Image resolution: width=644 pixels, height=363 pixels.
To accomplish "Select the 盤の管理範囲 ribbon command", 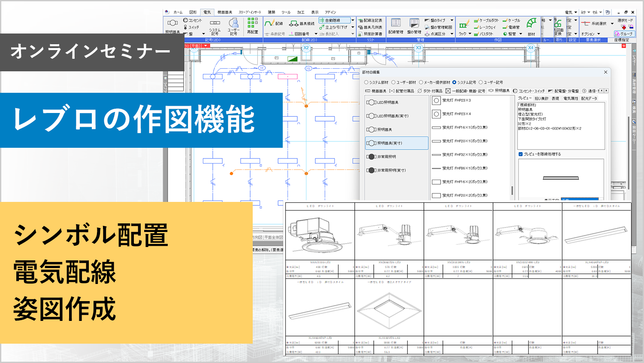I will (438, 27).
